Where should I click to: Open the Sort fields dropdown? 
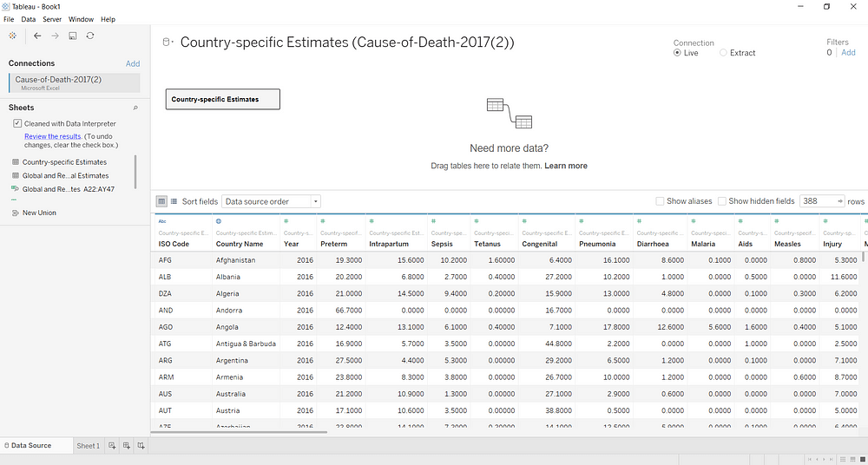[x=271, y=201]
